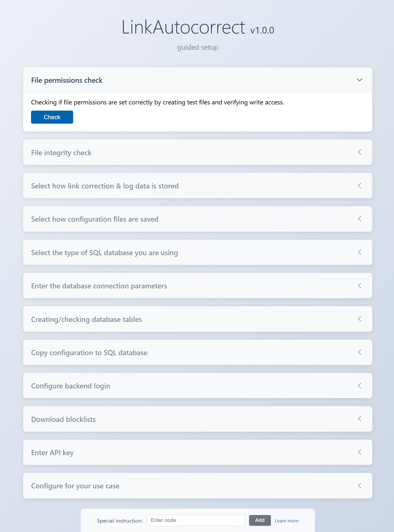Click the Check button for file permissions
Viewport: 394px width, 532px height.
(52, 117)
